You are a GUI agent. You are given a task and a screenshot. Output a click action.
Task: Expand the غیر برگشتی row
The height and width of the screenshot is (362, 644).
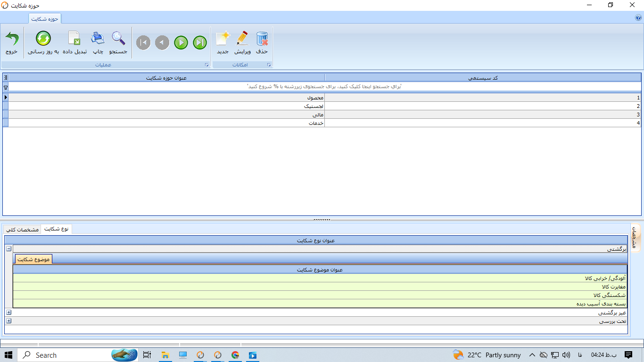9,312
